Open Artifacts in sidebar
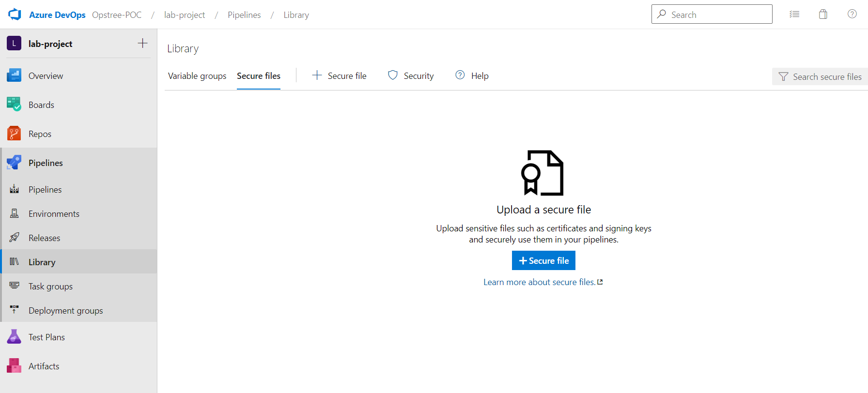The image size is (868, 393). click(x=78, y=366)
